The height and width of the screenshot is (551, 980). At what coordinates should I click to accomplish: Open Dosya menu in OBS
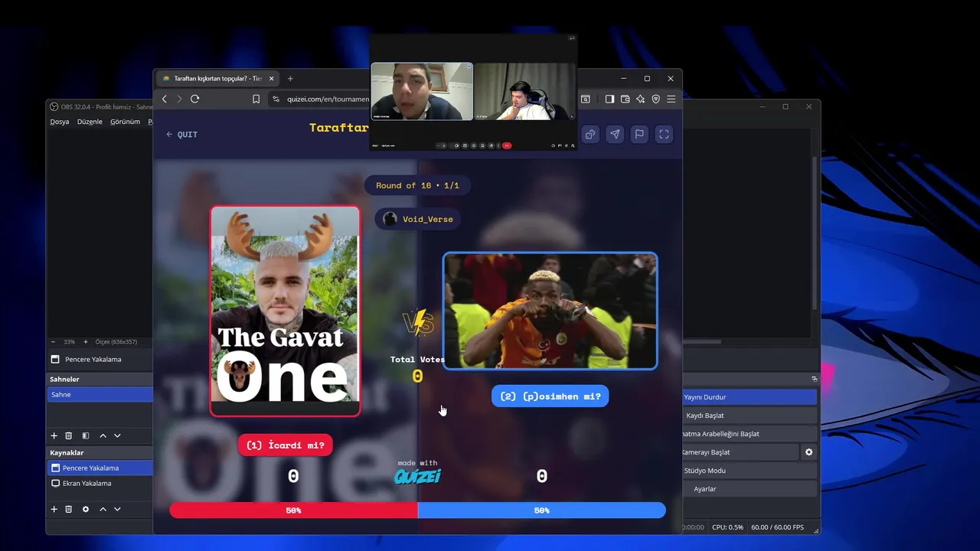[60, 122]
